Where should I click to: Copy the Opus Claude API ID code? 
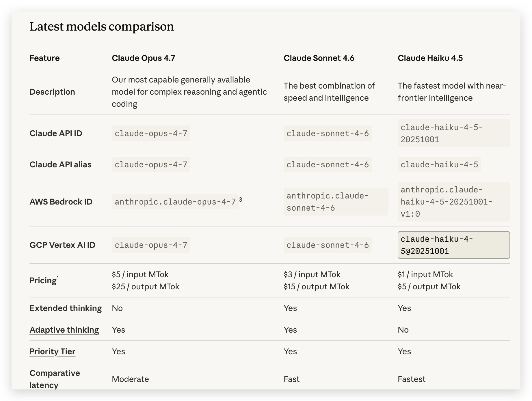[151, 133]
